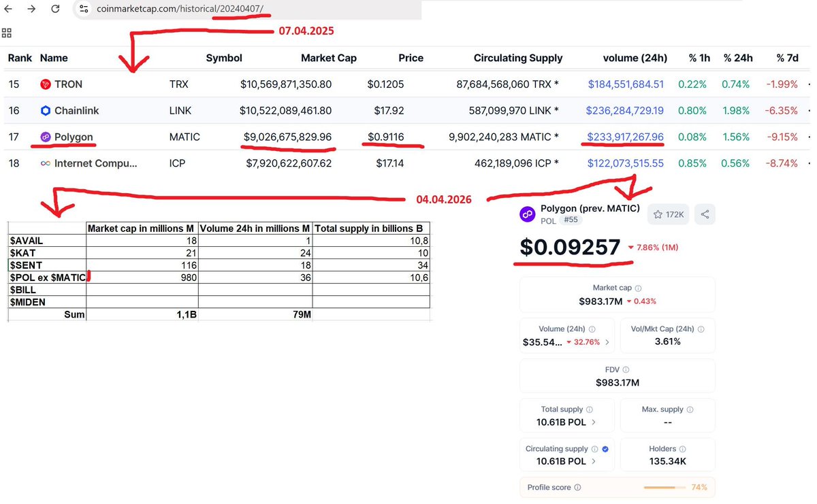Open Polygon volume $233,917,267.96 link
Image resolution: width=817 pixels, height=504 pixels.
click(625, 137)
